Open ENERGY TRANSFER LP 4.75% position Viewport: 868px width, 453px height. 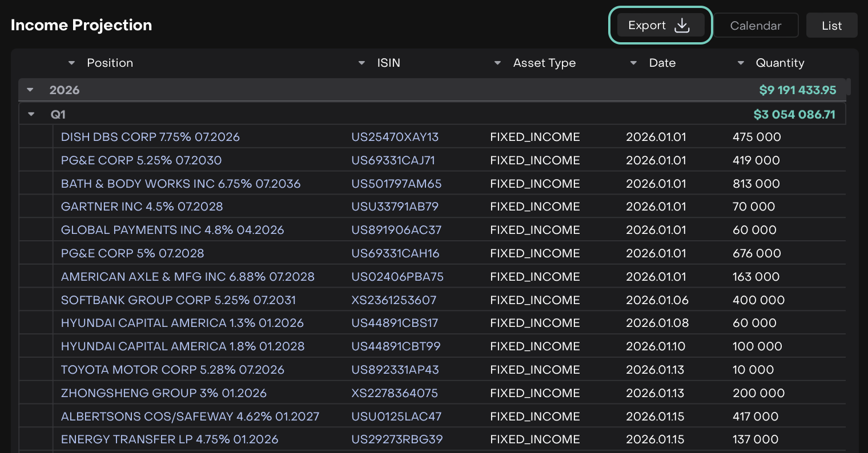click(x=170, y=439)
